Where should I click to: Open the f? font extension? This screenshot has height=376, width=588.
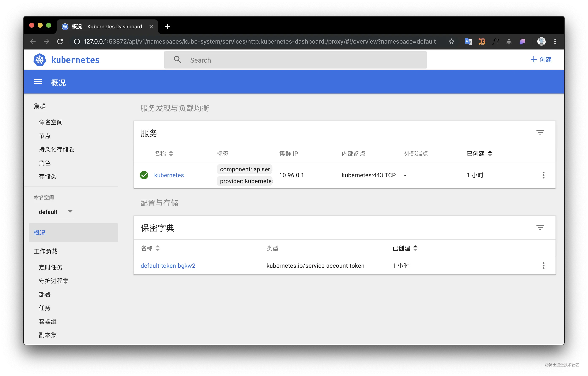(495, 41)
